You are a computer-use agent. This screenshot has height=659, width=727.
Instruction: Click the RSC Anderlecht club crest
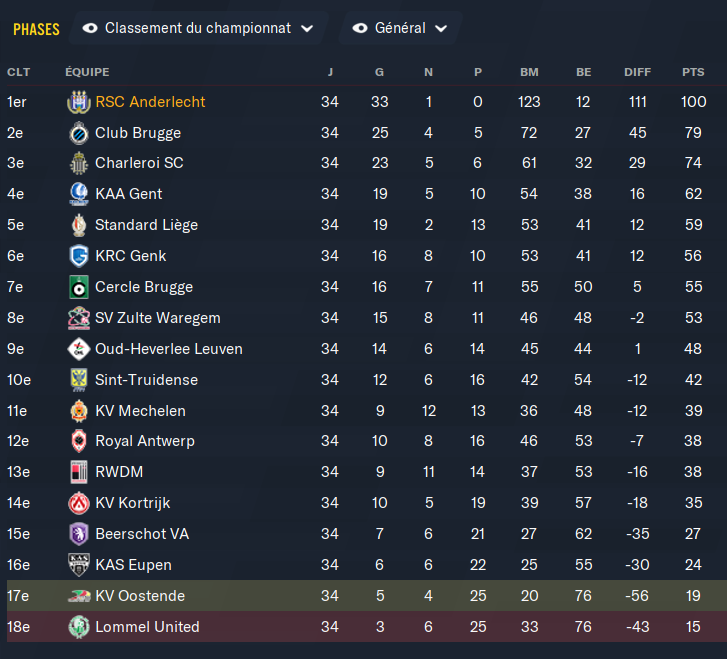point(78,102)
